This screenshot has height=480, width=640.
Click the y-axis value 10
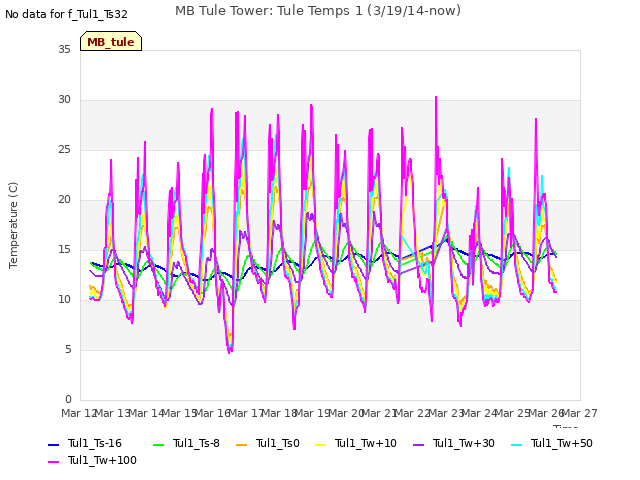pos(64,300)
